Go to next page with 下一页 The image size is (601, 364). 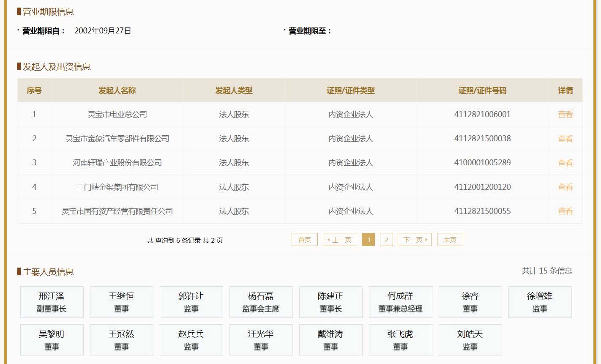coord(415,240)
